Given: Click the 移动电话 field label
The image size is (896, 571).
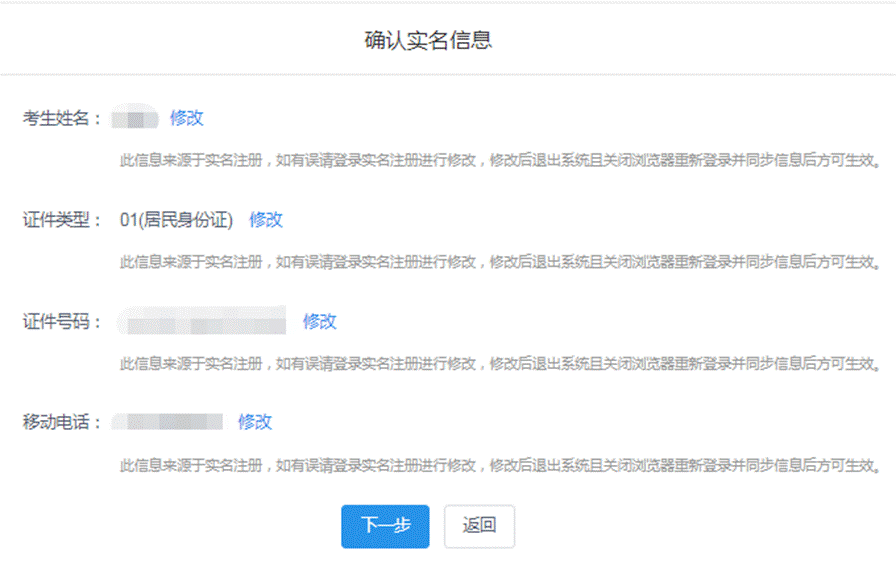Looking at the screenshot, I should pyautogui.click(x=62, y=423).
